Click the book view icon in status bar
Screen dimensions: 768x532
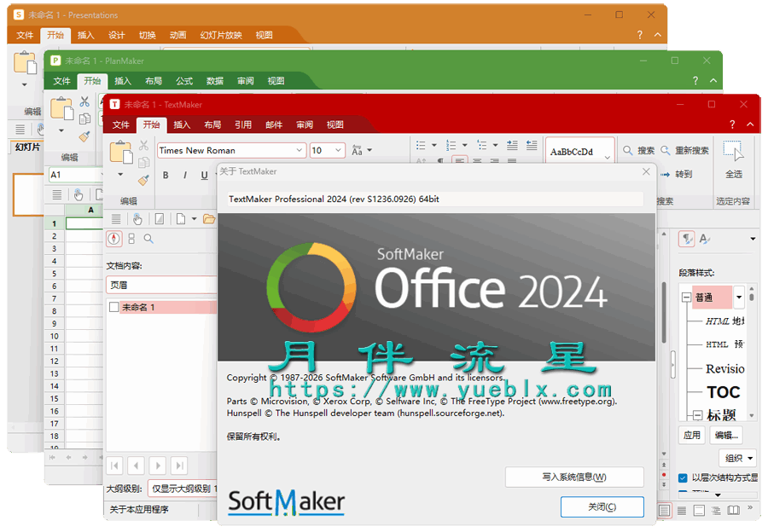point(733,511)
